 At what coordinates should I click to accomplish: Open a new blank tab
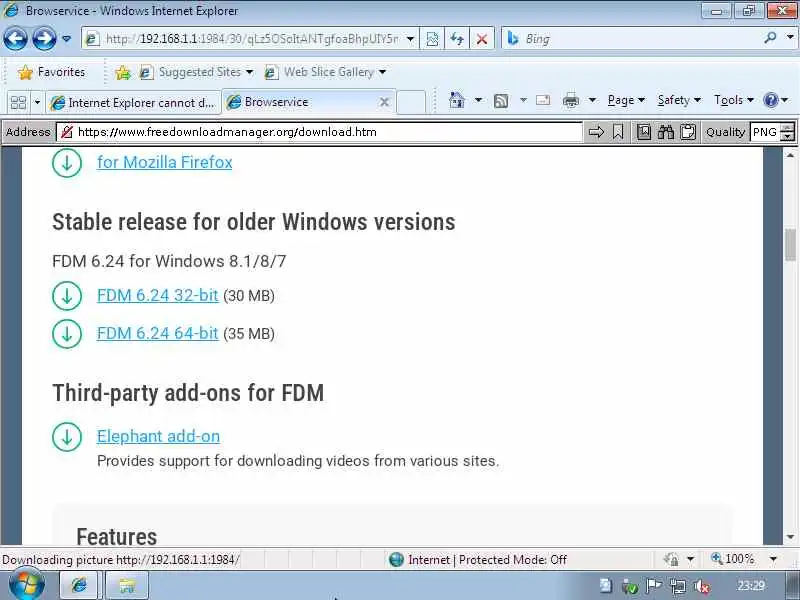tap(411, 102)
